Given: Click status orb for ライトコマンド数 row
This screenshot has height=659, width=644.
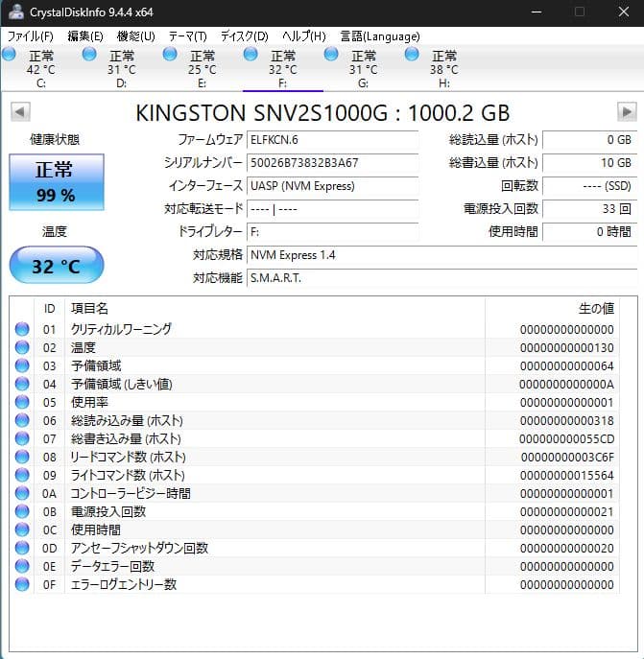Looking at the screenshot, I should (22, 475).
